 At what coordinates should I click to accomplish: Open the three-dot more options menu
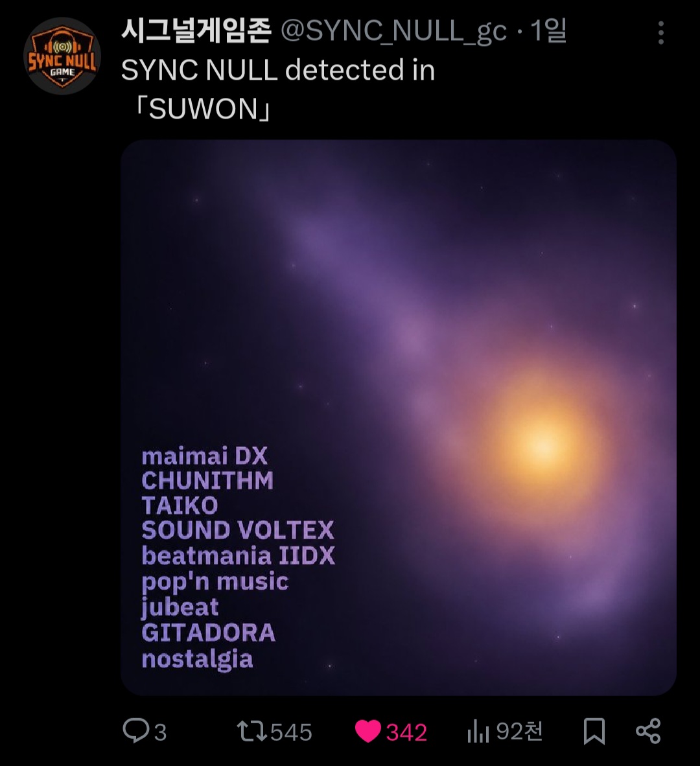pyautogui.click(x=660, y=33)
